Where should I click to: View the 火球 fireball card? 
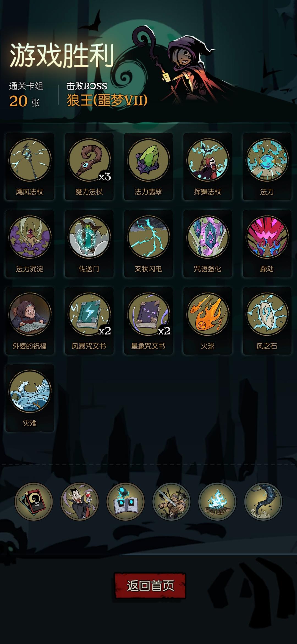point(208,321)
